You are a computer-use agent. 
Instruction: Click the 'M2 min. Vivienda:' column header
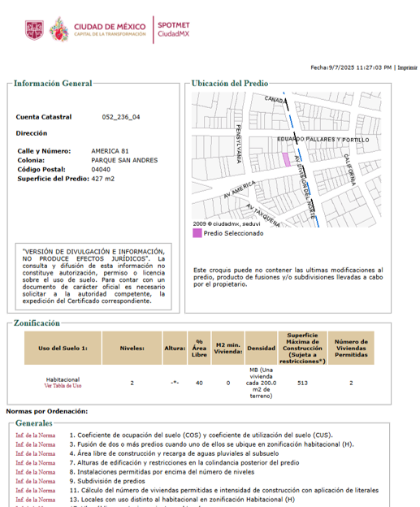tap(228, 349)
